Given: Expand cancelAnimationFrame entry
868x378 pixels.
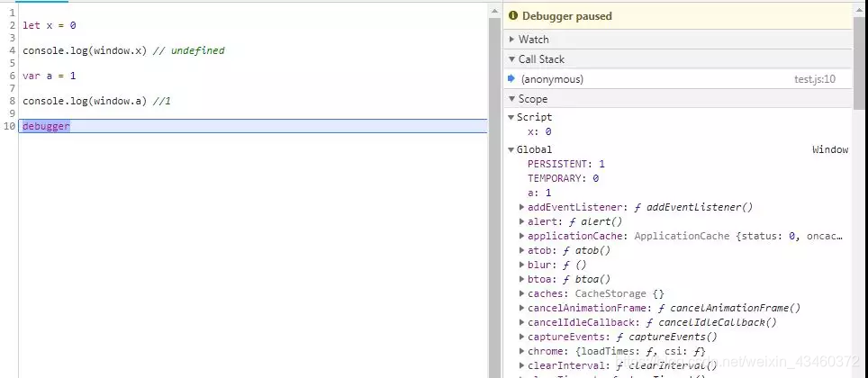Looking at the screenshot, I should (x=521, y=308).
